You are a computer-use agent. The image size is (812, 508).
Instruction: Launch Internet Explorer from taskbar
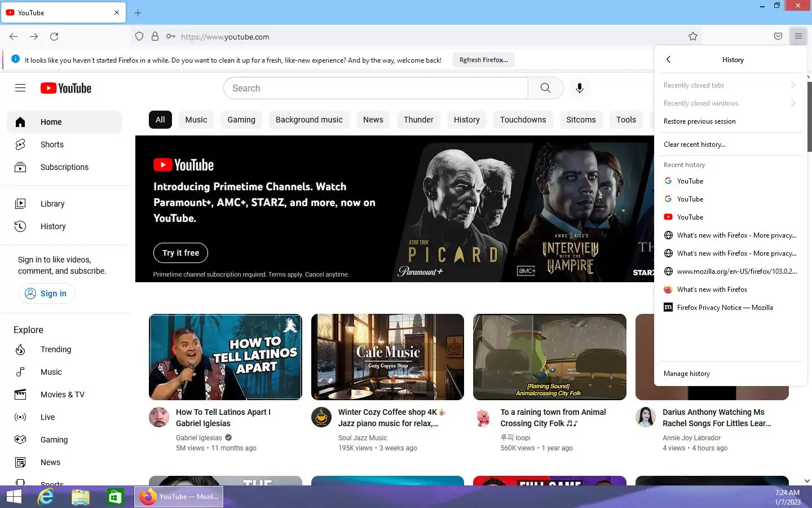[46, 497]
